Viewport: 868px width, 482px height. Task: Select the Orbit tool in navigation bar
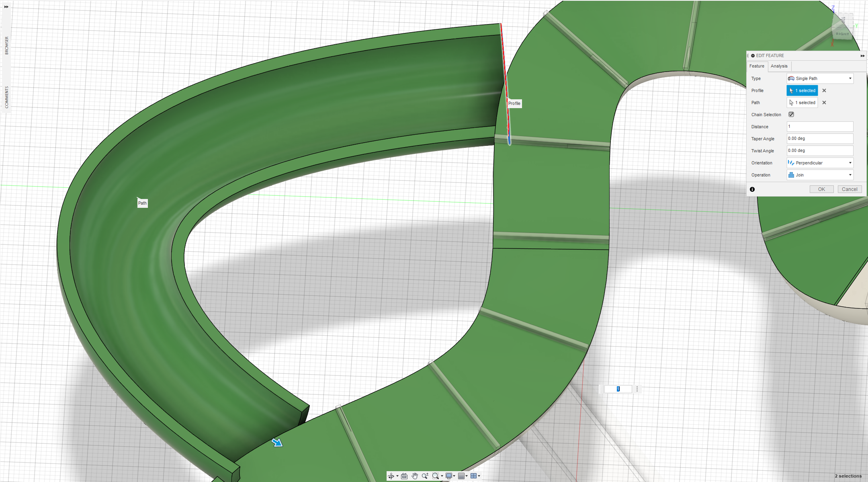(391, 476)
